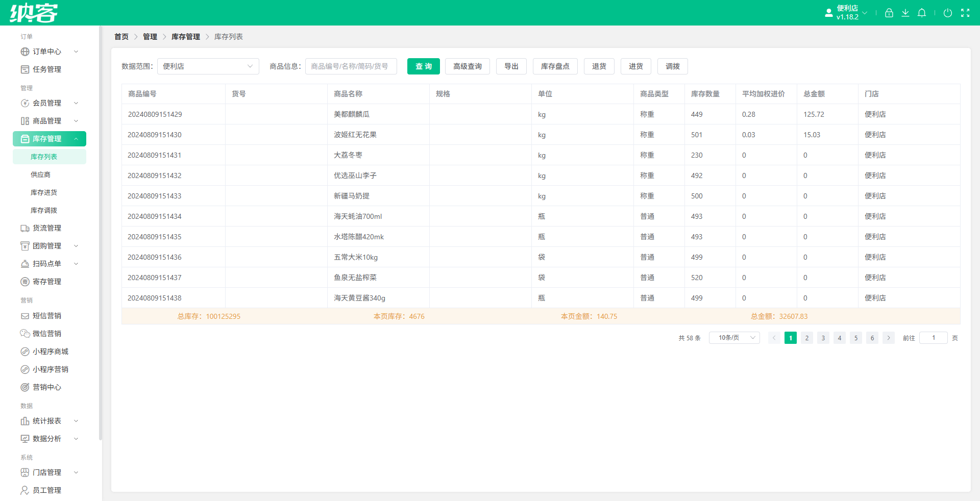Go to page 3 in pagination
Image resolution: width=980 pixels, height=501 pixels.
(x=823, y=338)
